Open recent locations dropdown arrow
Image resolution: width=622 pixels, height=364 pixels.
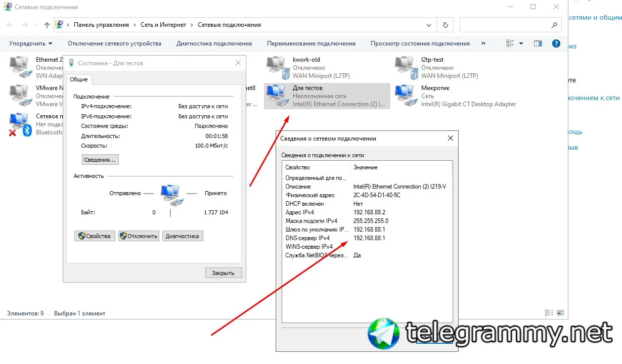click(x=35, y=25)
